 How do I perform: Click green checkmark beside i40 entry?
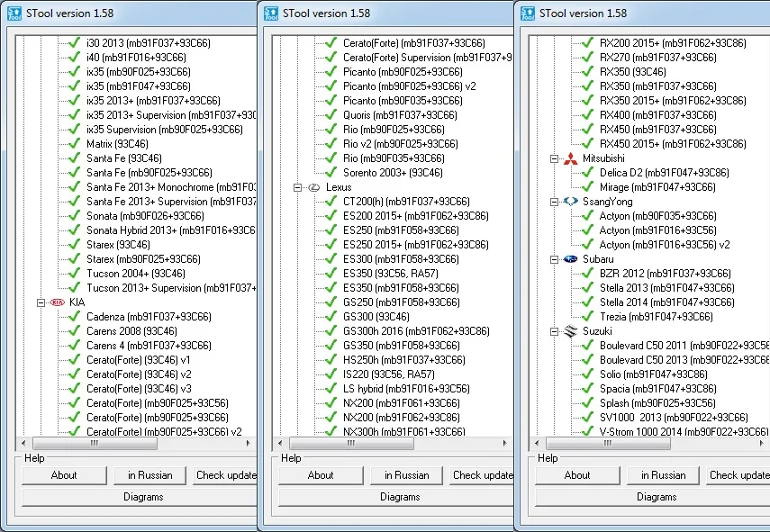(x=75, y=58)
